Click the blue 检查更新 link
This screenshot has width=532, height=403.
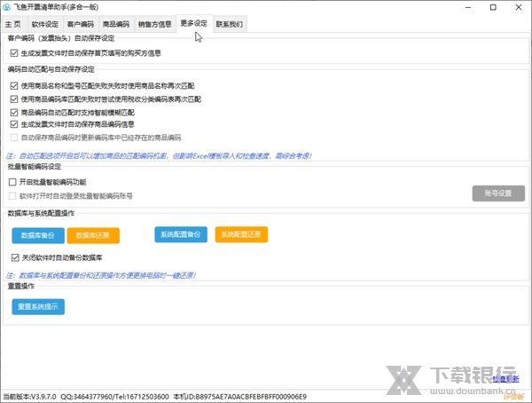(506, 378)
